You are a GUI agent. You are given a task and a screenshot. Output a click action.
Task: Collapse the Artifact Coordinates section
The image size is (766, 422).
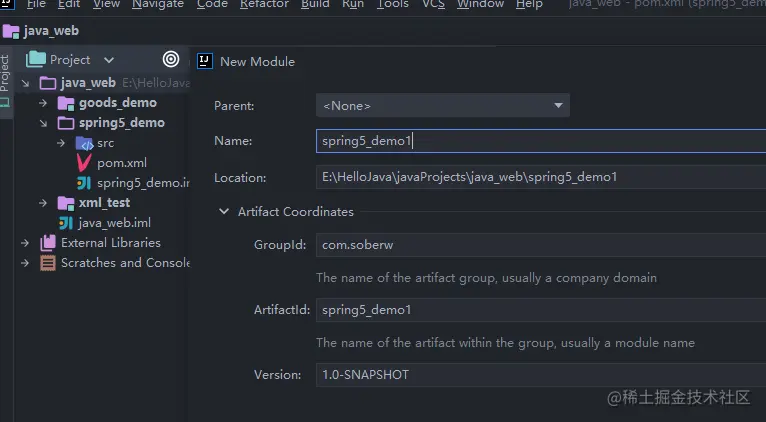click(224, 211)
